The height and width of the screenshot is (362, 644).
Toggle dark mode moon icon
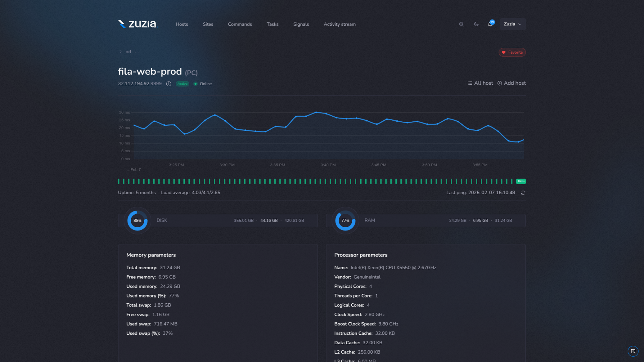pos(476,24)
